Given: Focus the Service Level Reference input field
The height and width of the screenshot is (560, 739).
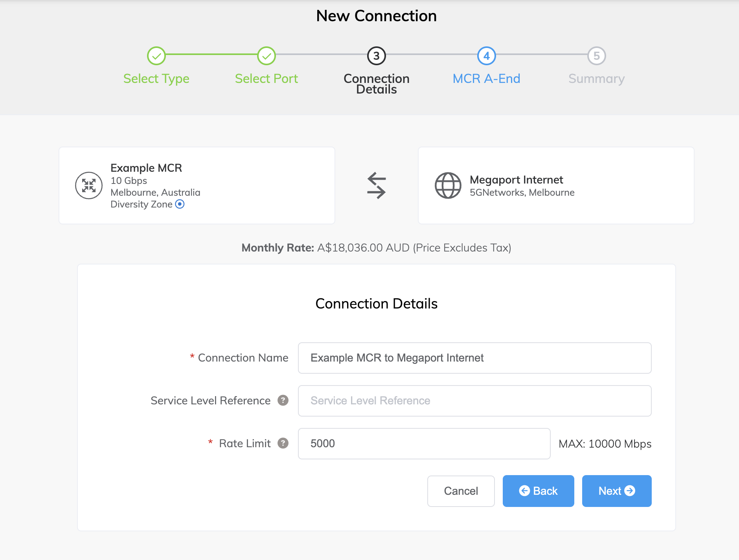Looking at the screenshot, I should coord(475,401).
